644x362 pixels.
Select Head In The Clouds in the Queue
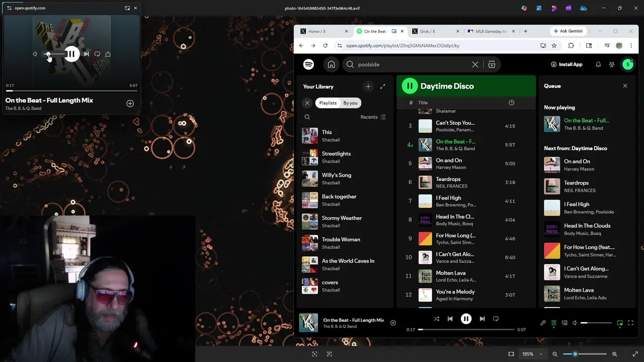click(x=587, y=229)
